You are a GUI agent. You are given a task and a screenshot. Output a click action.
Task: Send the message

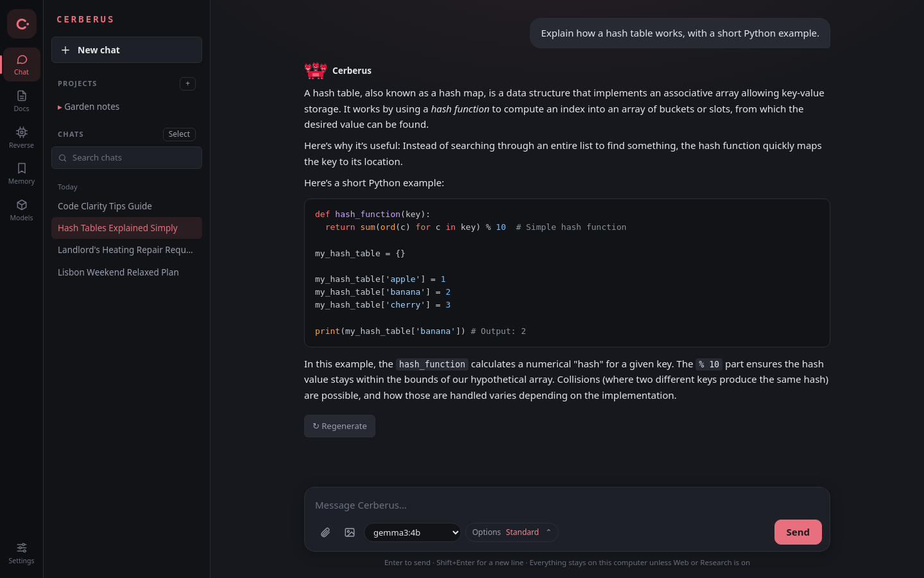(798, 532)
